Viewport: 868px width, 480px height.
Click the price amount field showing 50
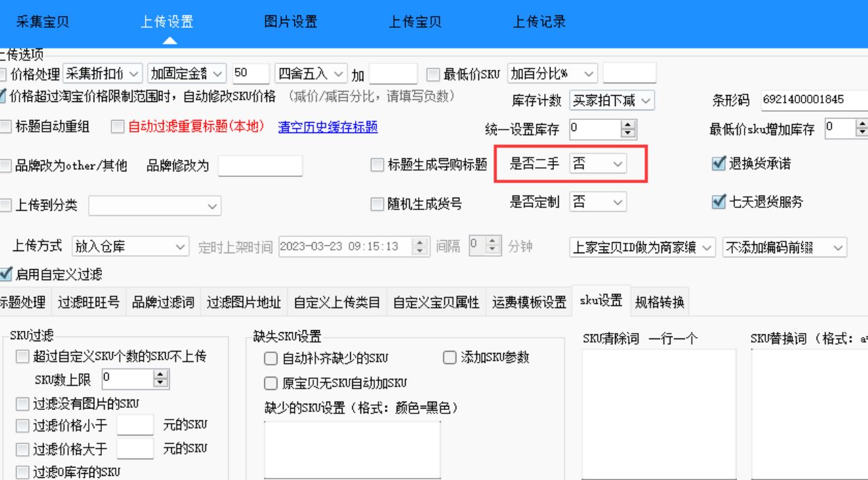(x=251, y=74)
